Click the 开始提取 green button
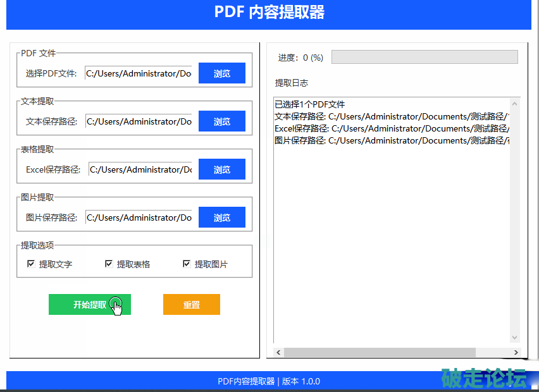539x392 pixels. click(89, 304)
